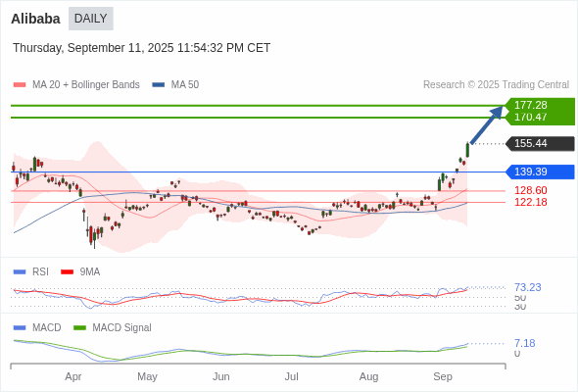The height and width of the screenshot is (392, 578).
Task: Click the 128.60 red support value
Action: coord(530,190)
